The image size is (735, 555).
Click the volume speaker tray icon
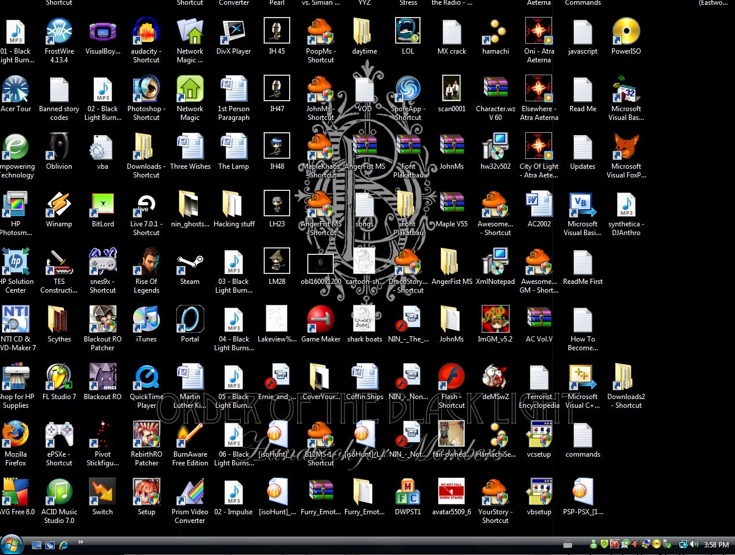694,545
